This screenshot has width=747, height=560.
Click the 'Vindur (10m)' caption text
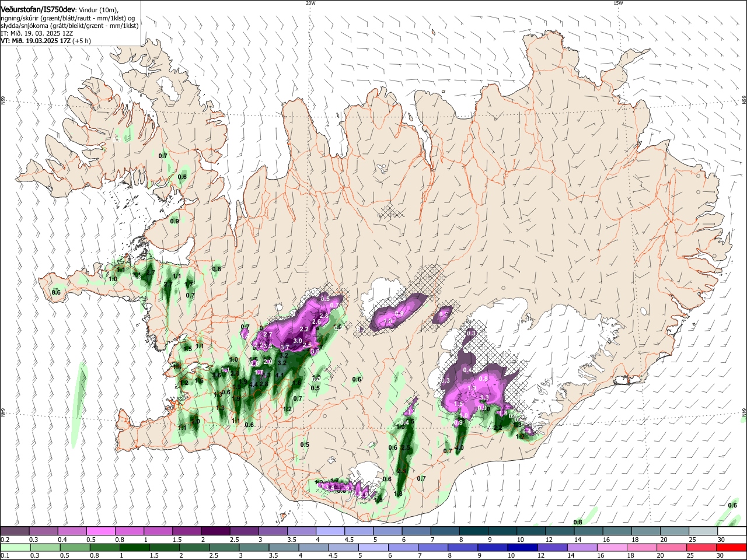[99, 10]
